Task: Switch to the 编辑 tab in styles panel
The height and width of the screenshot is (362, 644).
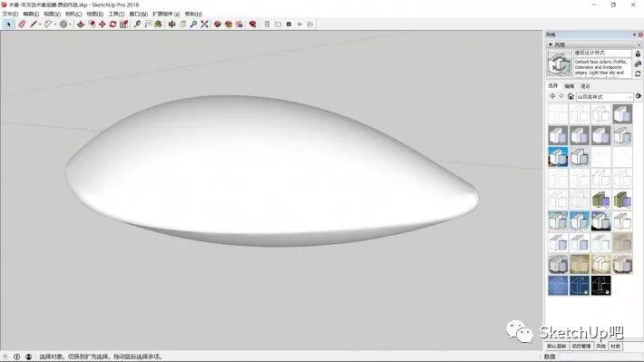Action: [x=569, y=86]
